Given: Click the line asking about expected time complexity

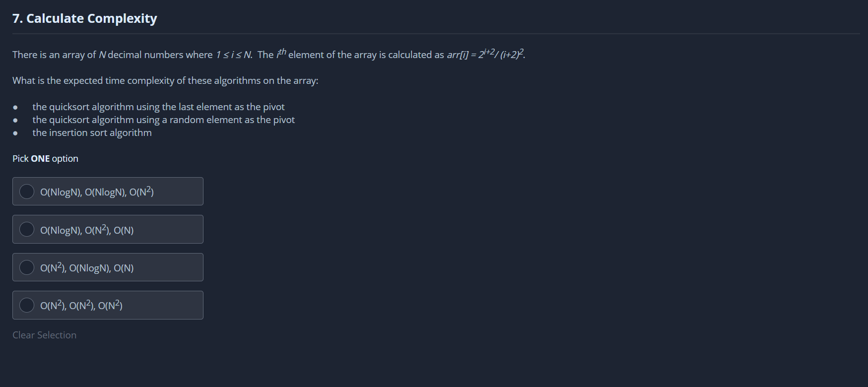Looking at the screenshot, I should click(x=165, y=81).
